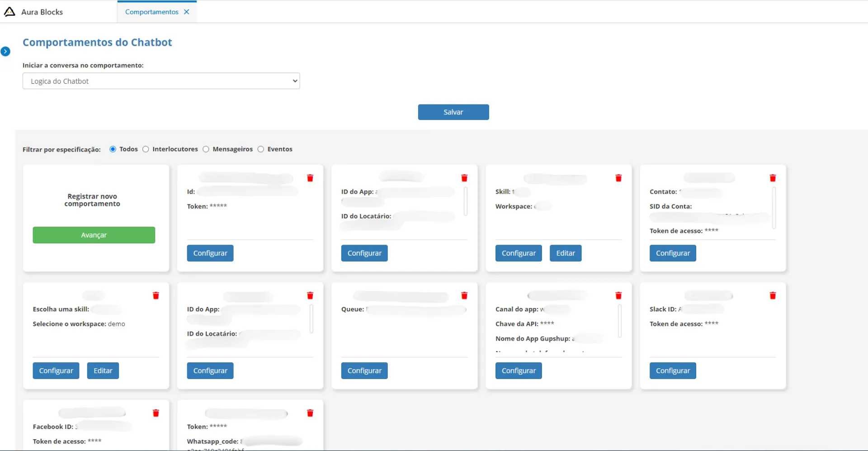
Task: Expand the sidebar with the blue arrow
Action: (5, 51)
